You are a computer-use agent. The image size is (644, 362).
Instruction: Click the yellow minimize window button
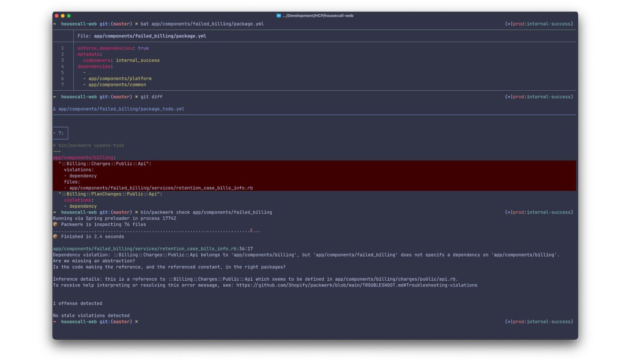click(x=63, y=16)
